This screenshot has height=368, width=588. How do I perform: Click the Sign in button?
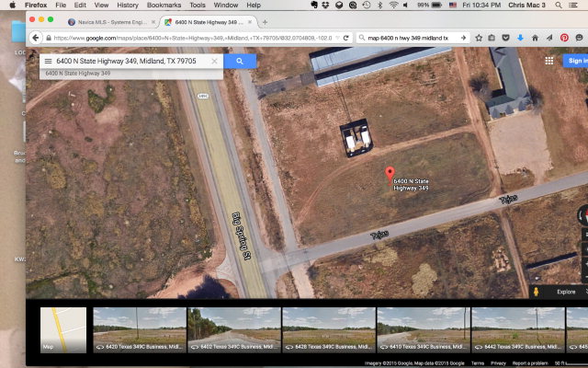576,61
